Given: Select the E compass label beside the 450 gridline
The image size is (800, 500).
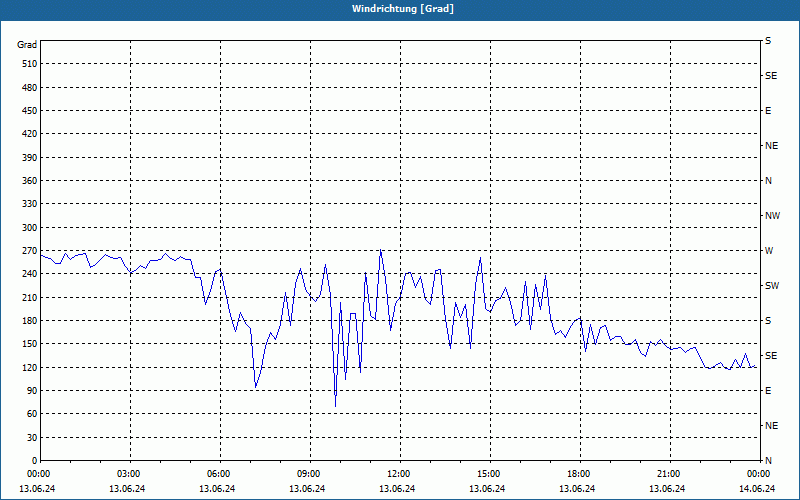Looking at the screenshot, I should coord(768,111).
